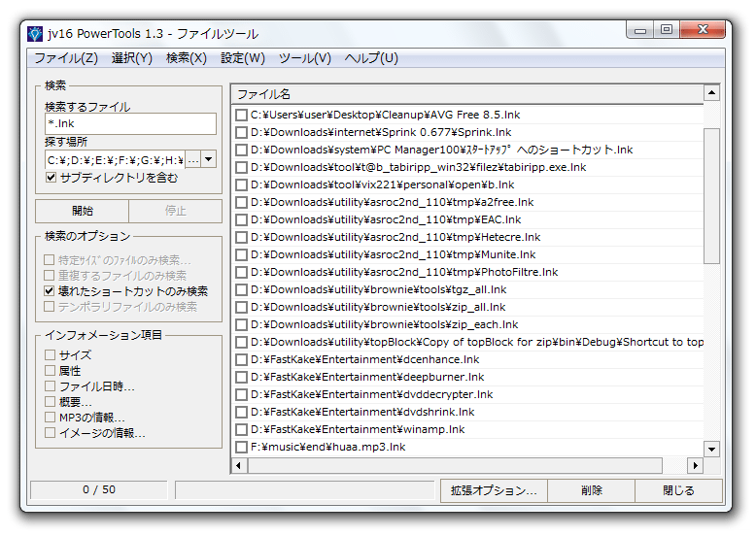Minimize the jv16 PowerTools window
The width and height of the screenshot is (756, 536).
(x=639, y=30)
